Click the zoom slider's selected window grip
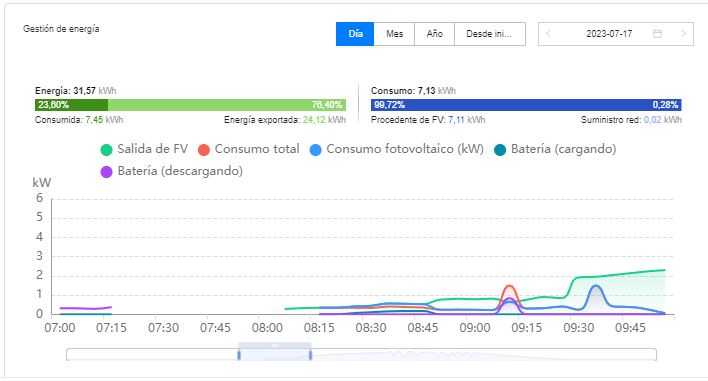This screenshot has height=381, width=708. 275,345
